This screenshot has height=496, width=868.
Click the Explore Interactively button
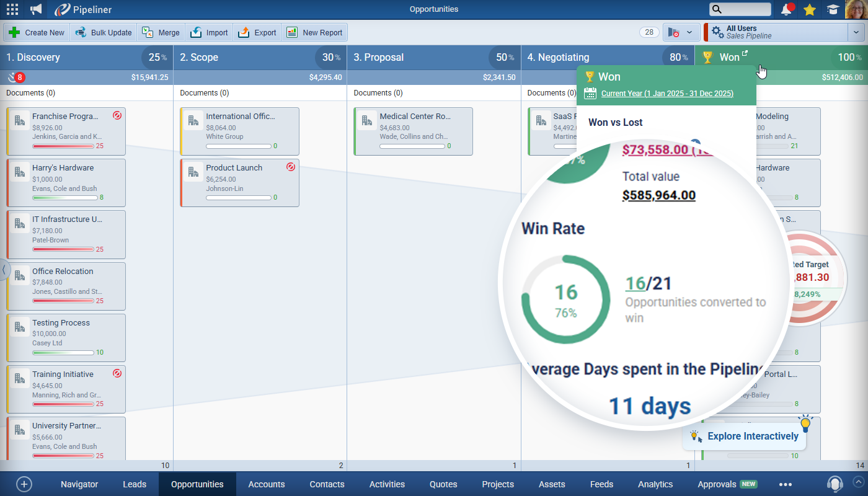(745, 436)
